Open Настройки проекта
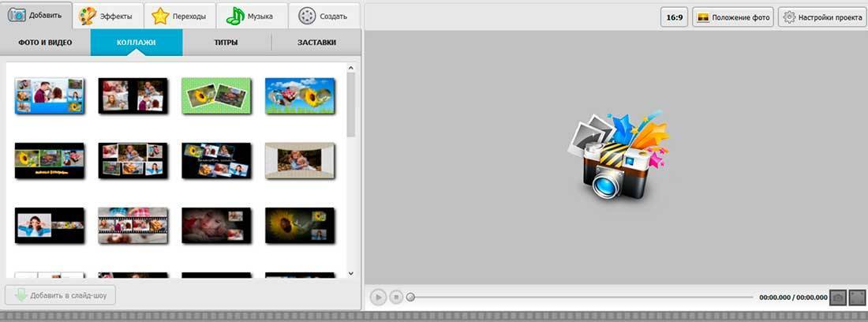The image size is (868, 322). tap(822, 17)
